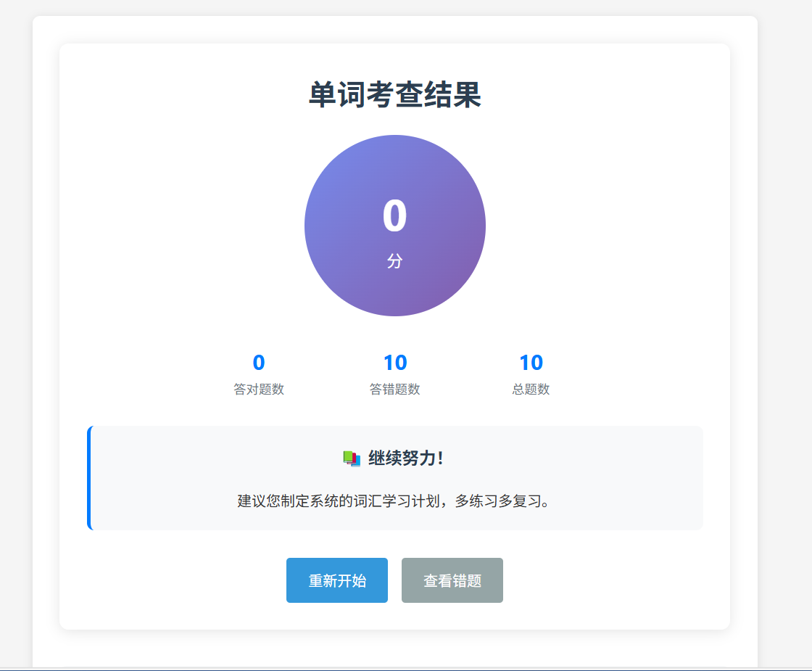This screenshot has height=671, width=812.
Task: Click the 0 value above 答对题数
Action: pyautogui.click(x=259, y=362)
